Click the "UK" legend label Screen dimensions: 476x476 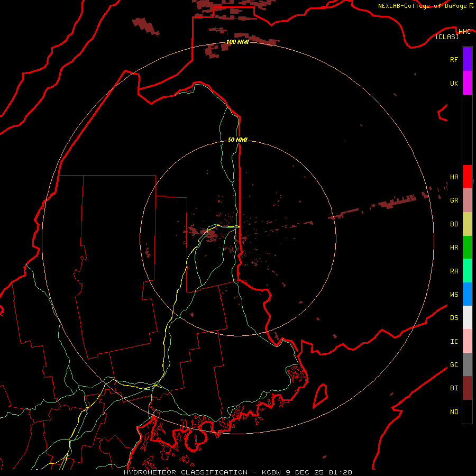[x=454, y=83]
